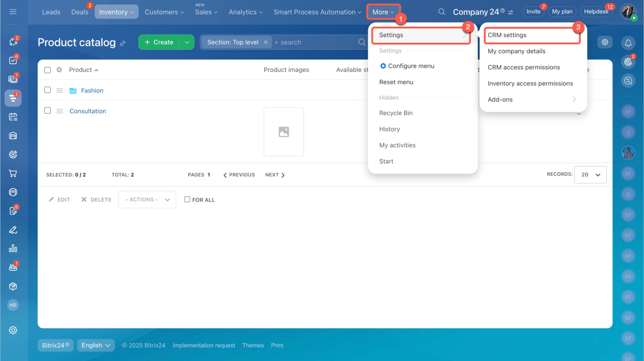Open the More dropdown in top navigation

[x=383, y=12]
